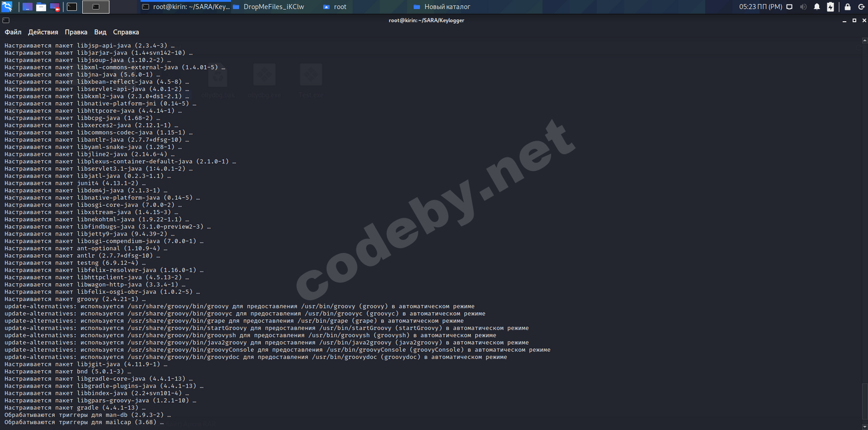Click the terminal window menu icon
The width and height of the screenshot is (868, 430).
pos(5,20)
